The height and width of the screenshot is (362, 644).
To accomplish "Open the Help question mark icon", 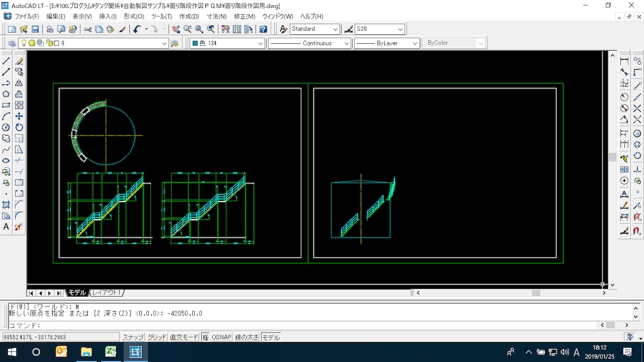I will tap(263, 29).
